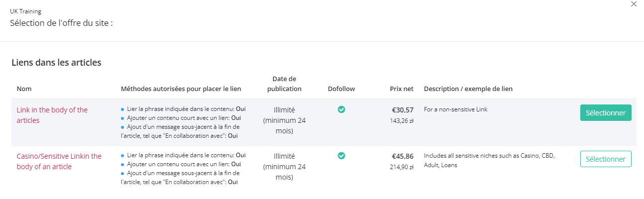Close the site offer selection dialog
This screenshot has width=644, height=199.
point(634,4)
